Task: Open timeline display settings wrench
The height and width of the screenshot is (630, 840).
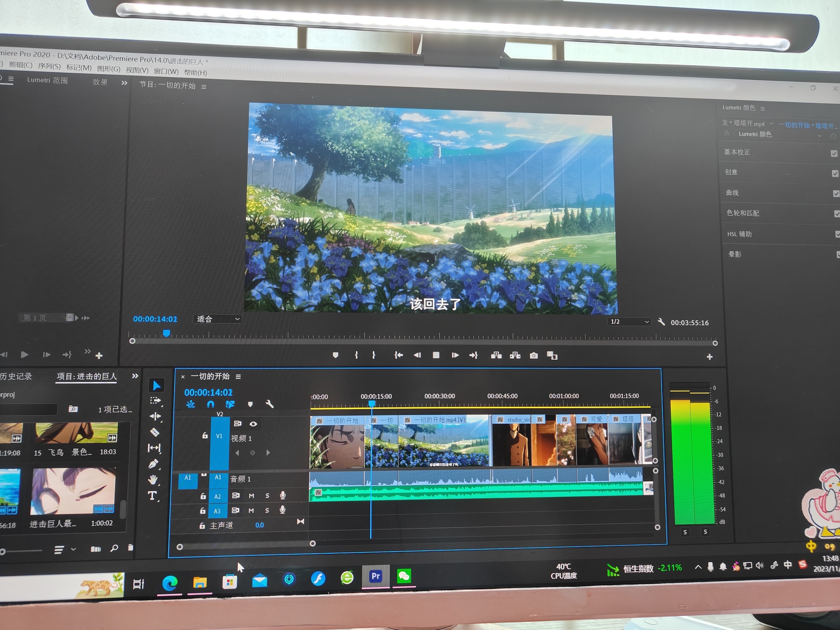Action: [x=269, y=404]
